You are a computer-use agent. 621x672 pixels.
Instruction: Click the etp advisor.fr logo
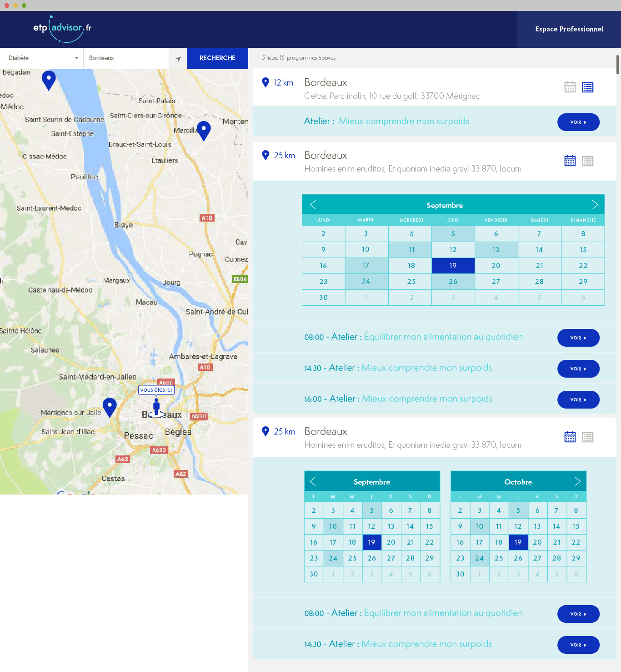(x=62, y=29)
